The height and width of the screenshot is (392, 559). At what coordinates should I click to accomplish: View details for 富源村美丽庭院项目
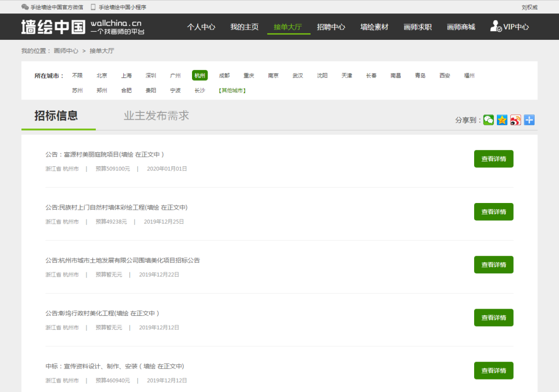pos(493,159)
